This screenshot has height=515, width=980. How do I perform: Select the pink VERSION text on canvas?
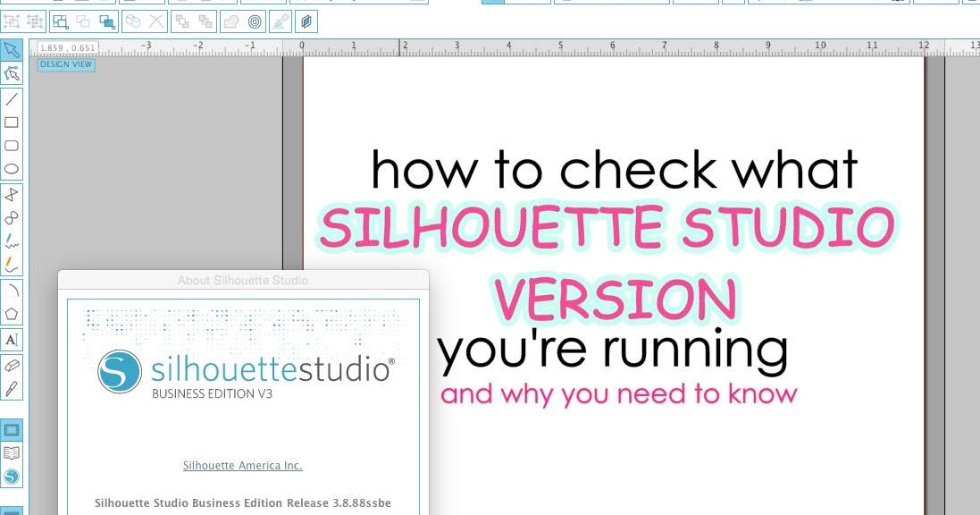(616, 299)
